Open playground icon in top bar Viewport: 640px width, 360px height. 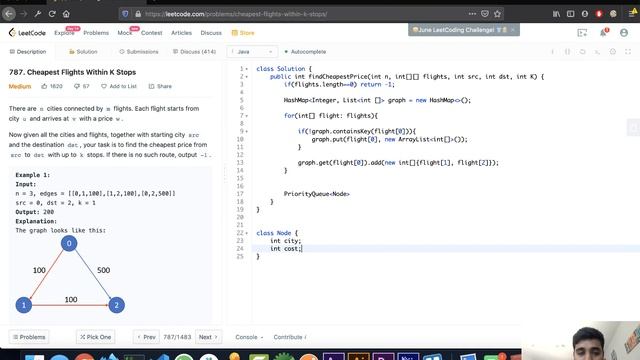[582, 33]
